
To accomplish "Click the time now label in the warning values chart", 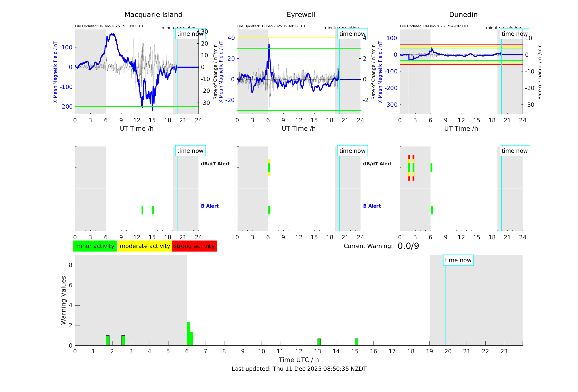I will [x=458, y=260].
